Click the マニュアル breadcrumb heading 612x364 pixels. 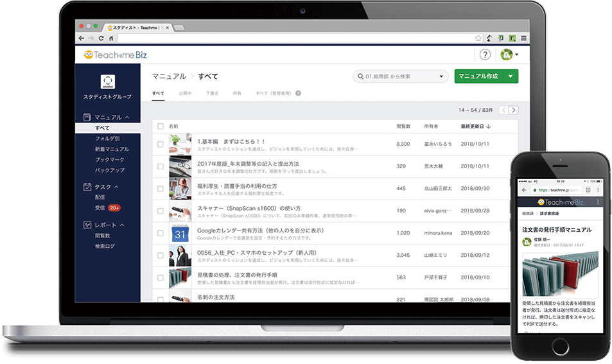coord(169,76)
